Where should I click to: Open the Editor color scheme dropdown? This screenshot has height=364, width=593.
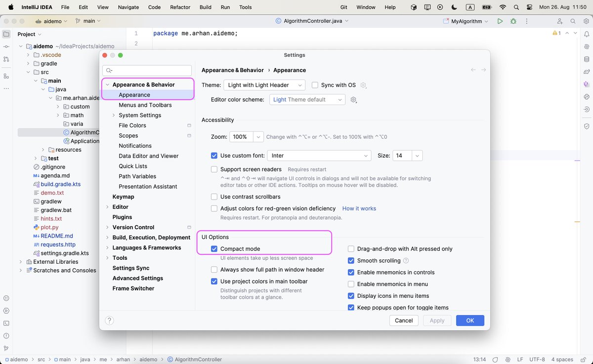307,100
